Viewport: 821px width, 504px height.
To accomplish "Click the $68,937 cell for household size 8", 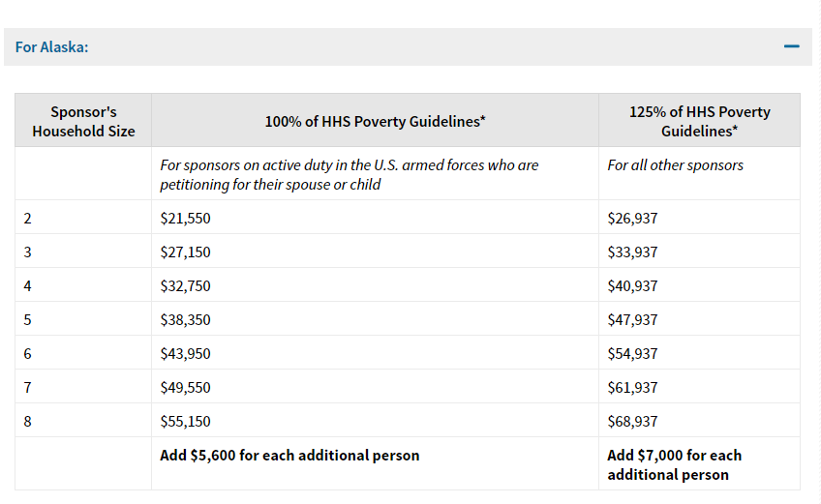I will pyautogui.click(x=632, y=422).
